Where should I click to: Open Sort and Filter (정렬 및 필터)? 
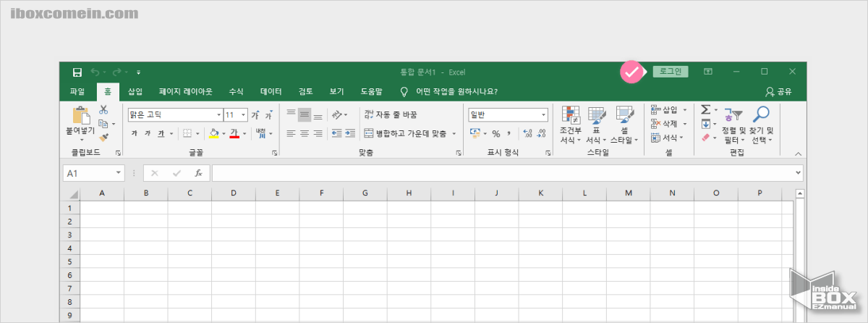click(733, 125)
